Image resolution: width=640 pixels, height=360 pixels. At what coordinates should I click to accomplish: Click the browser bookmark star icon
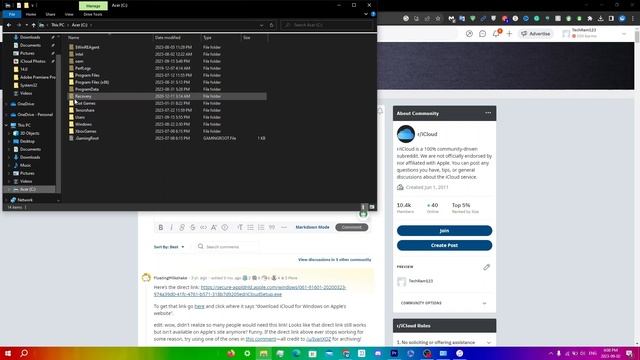pos(438,18)
